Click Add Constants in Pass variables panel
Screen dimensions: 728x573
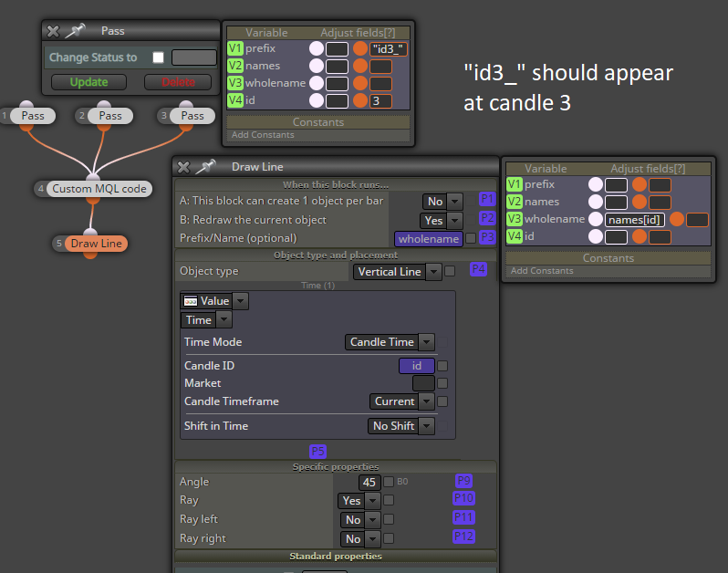pyautogui.click(x=263, y=135)
